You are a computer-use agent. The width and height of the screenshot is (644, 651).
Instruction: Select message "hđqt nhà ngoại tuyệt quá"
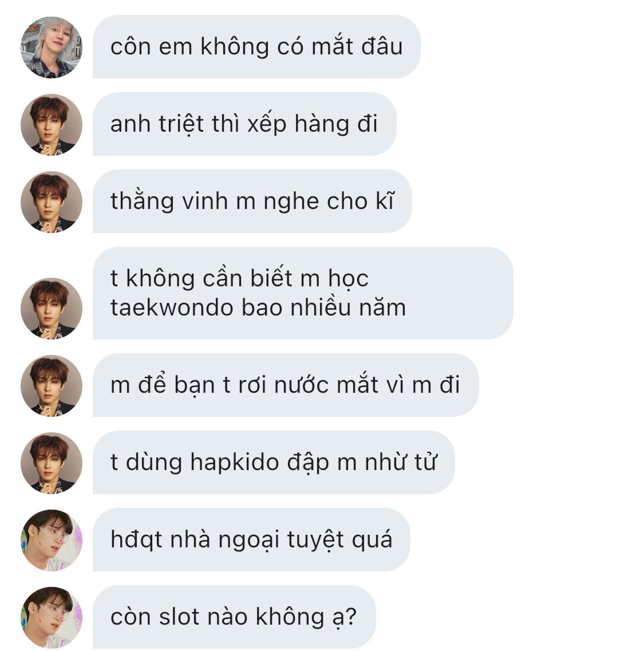[251, 539]
